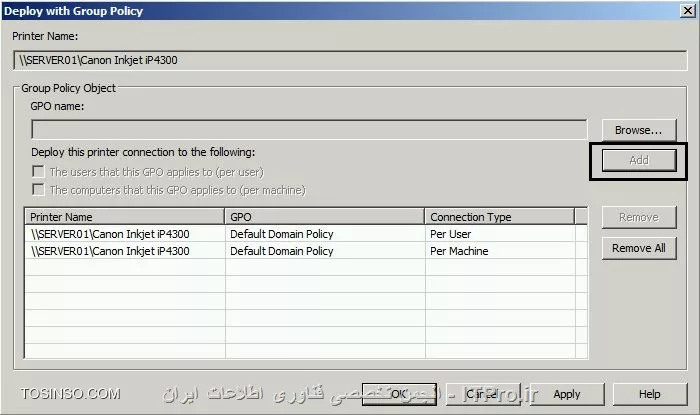Sort by the Printer Name column header

coord(124,217)
